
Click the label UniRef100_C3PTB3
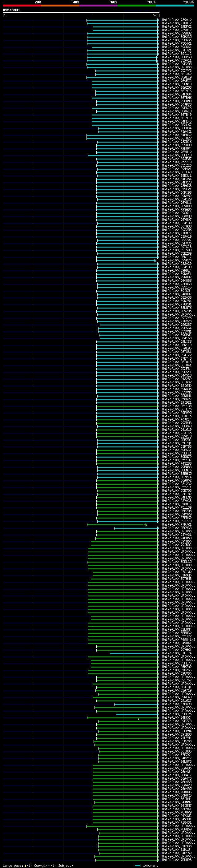pos(177,447)
